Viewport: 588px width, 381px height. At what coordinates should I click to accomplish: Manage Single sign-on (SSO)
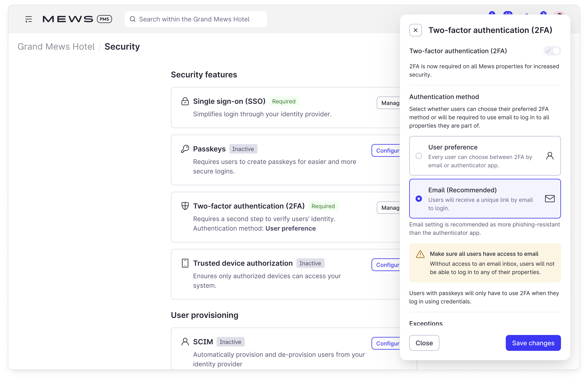388,103
